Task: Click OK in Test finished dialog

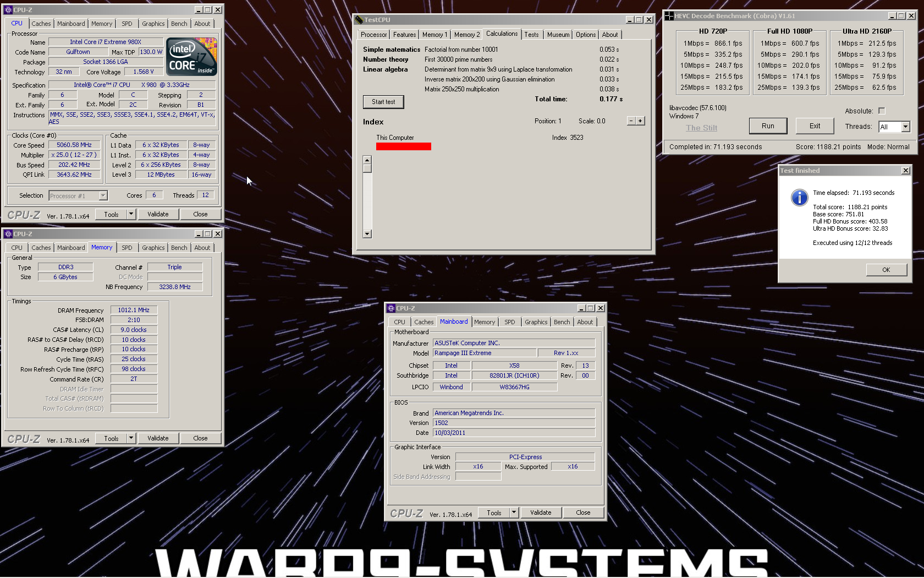Action: pos(886,270)
